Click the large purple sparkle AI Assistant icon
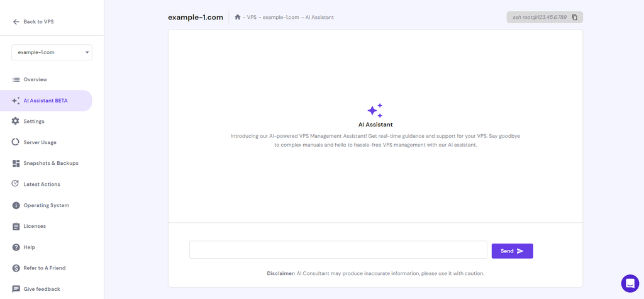The width and height of the screenshot is (644, 299). pyautogui.click(x=375, y=111)
